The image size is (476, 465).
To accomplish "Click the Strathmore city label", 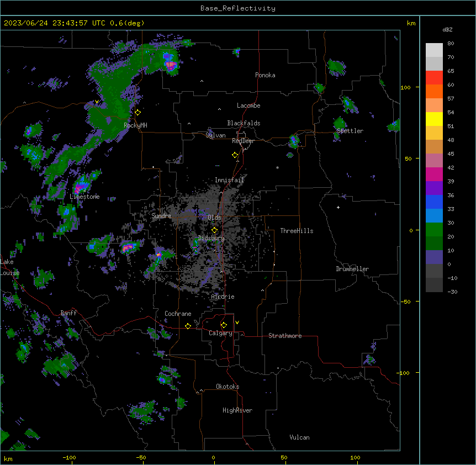I will click(285, 336).
